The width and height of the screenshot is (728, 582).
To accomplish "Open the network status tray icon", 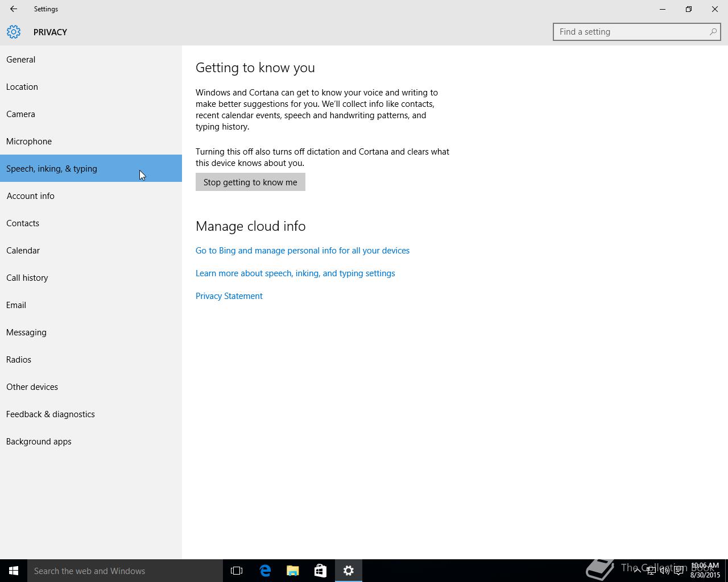I will (x=651, y=571).
